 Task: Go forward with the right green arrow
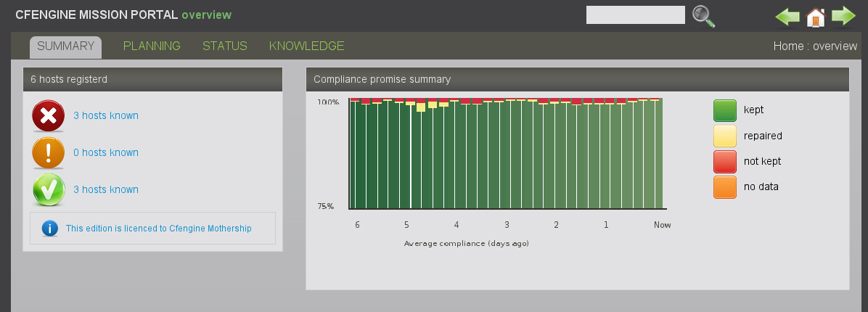coord(843,16)
